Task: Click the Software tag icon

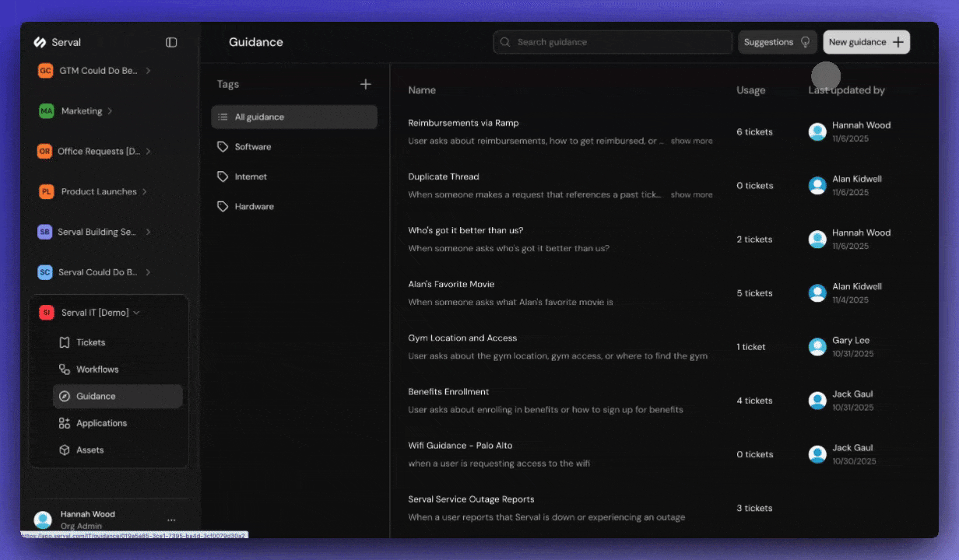Action: 223,146
